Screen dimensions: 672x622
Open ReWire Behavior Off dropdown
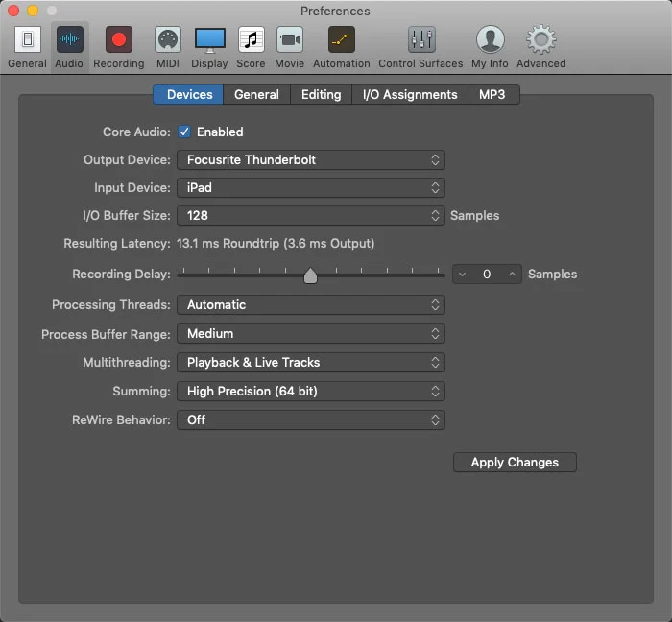point(311,419)
